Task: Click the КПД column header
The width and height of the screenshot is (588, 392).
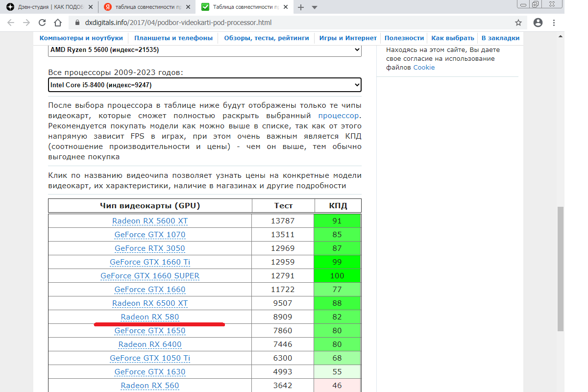Action: point(337,206)
